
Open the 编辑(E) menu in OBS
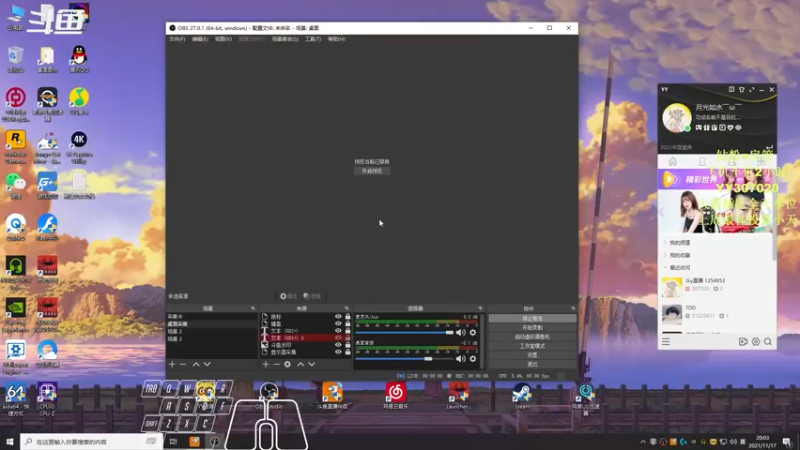click(x=200, y=39)
